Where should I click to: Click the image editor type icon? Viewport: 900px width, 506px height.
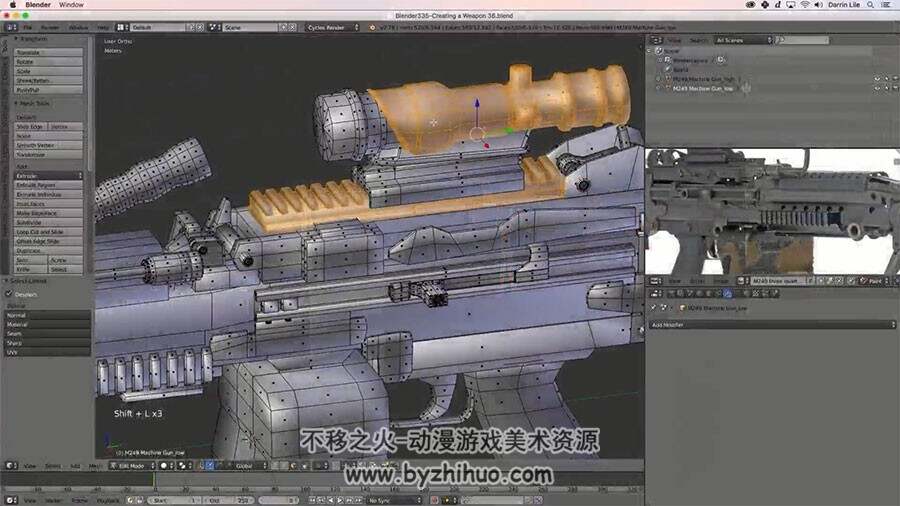point(656,281)
